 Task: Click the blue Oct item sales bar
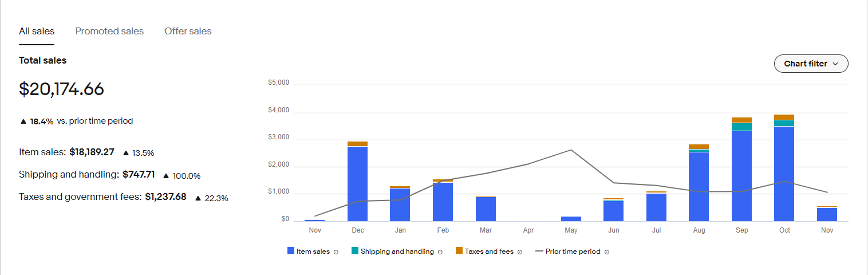point(784,174)
